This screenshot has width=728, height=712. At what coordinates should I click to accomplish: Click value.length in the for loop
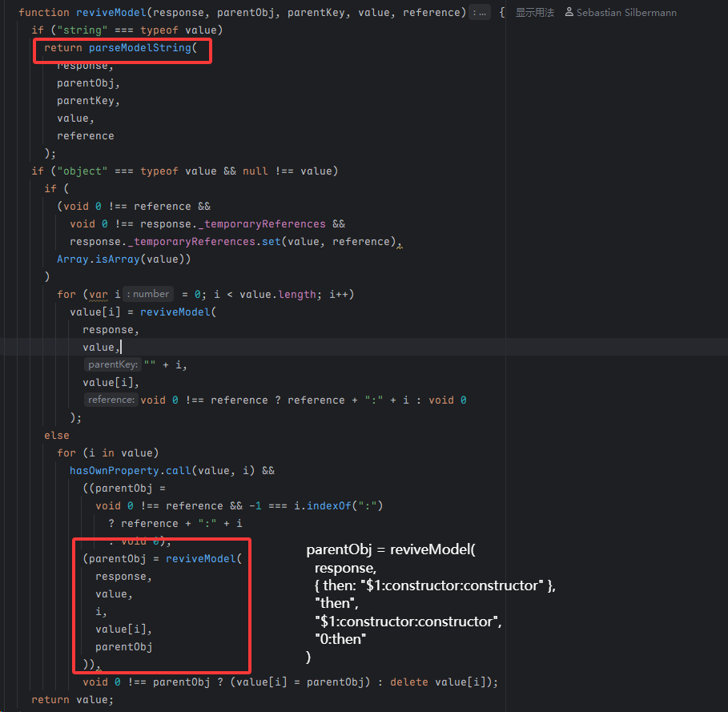pyautogui.click(x=278, y=294)
